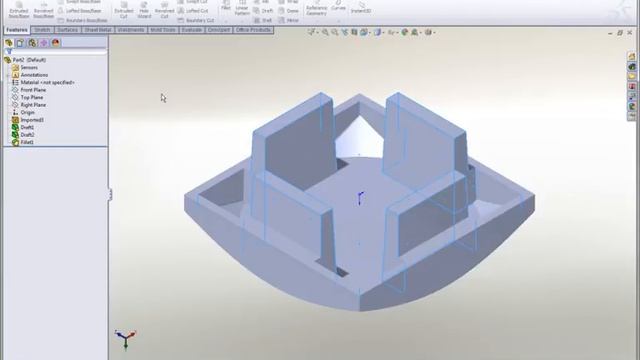Open the Curves tool
This screenshot has height=360, width=640.
[338, 6]
